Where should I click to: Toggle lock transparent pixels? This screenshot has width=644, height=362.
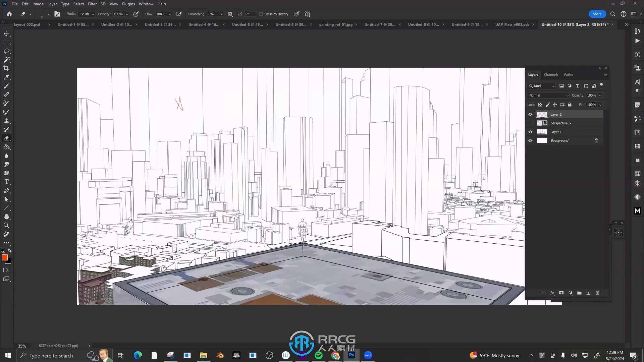(540, 105)
